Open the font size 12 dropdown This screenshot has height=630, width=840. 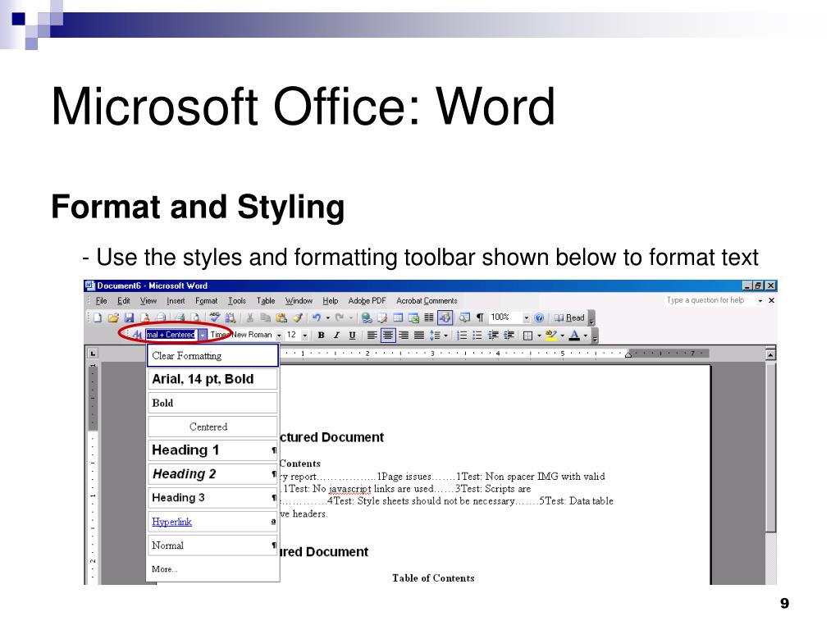pos(305,336)
